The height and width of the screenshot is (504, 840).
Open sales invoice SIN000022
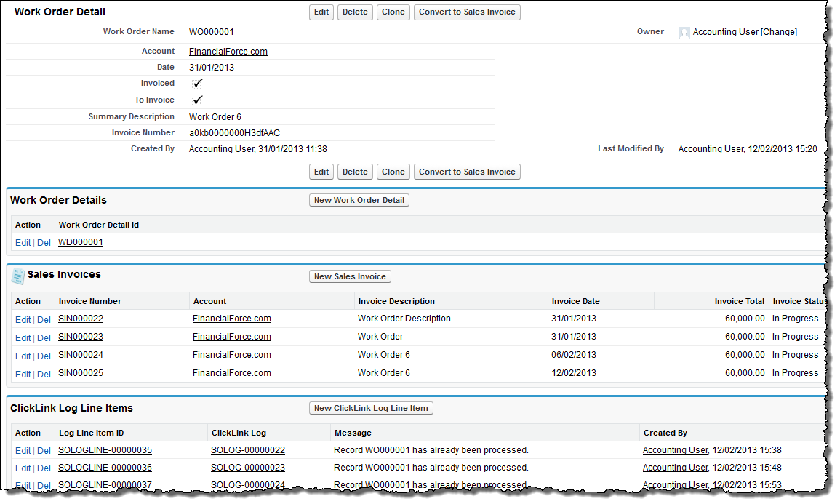point(81,319)
